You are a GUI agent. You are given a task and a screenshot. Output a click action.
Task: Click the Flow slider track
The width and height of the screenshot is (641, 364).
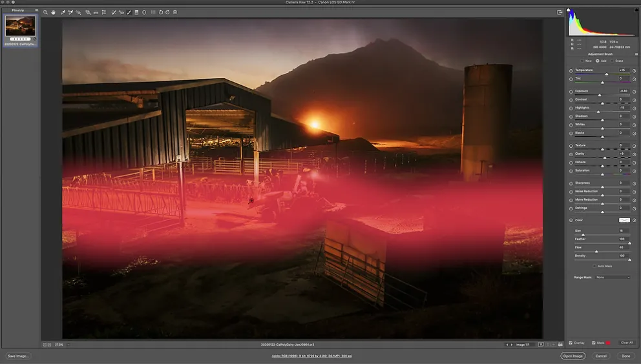(x=602, y=252)
